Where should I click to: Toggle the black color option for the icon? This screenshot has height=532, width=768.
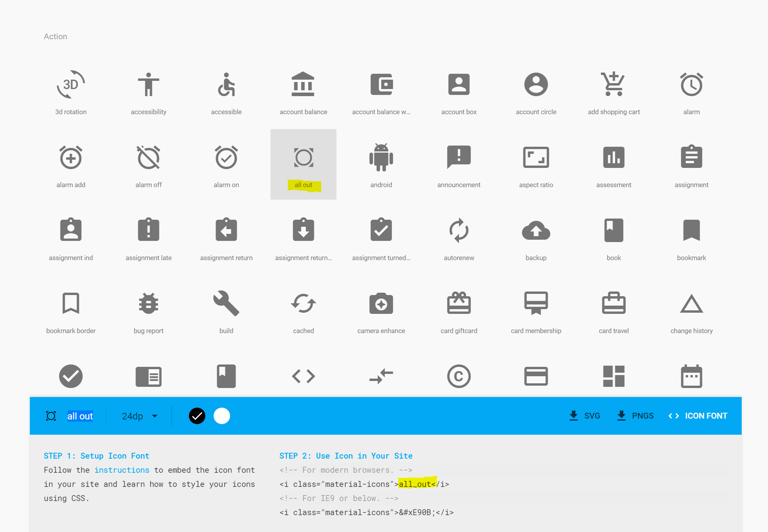(197, 416)
